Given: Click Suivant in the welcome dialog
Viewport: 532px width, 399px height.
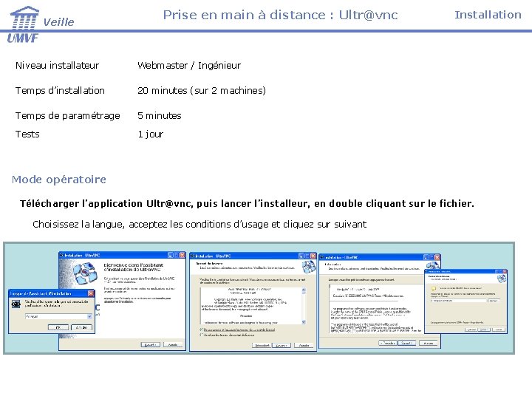Looking at the screenshot, I should [x=150, y=345].
